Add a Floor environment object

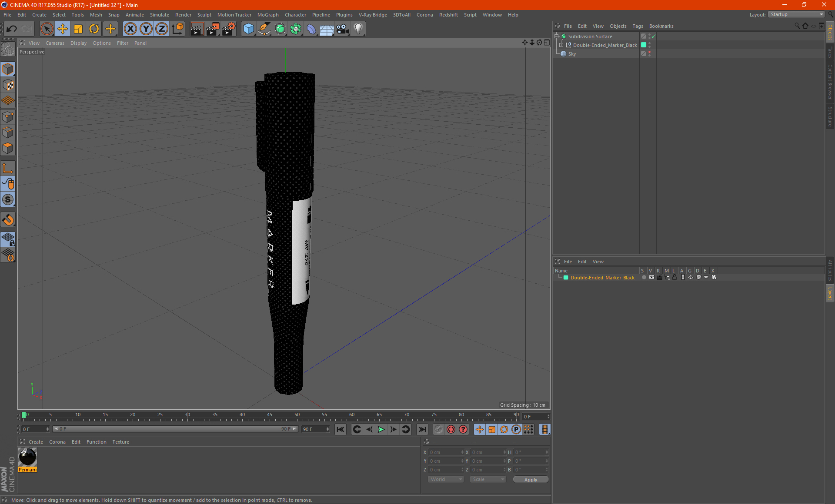[327, 29]
